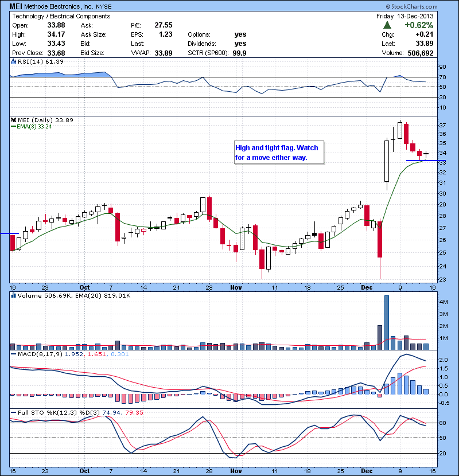Click the Low value 33.43

tap(56, 44)
